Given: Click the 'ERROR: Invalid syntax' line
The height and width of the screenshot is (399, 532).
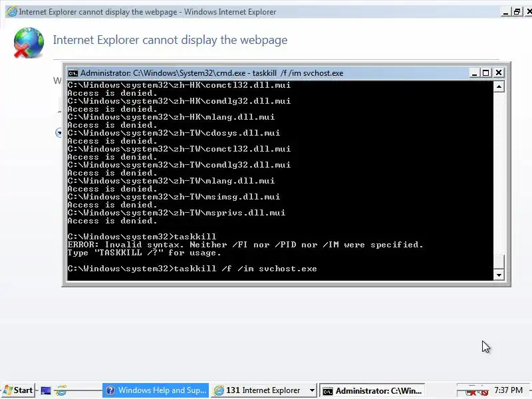Looking at the screenshot, I should pyautogui.click(x=245, y=245).
